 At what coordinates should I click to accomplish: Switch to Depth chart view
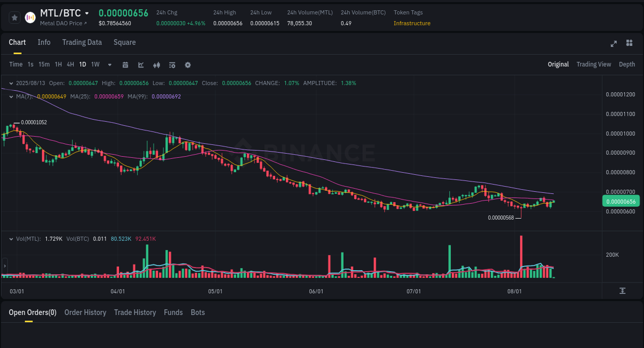626,64
